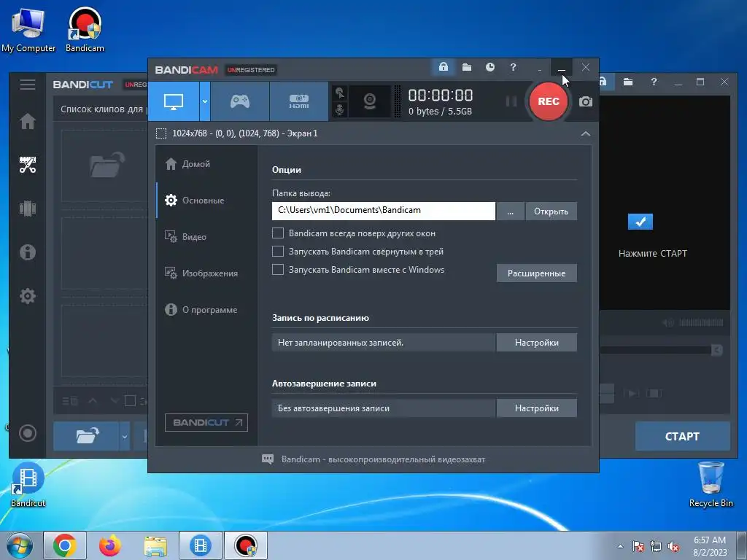Open the Bandicam desktop shortcut
This screenshot has width=747, height=560.
[85, 30]
